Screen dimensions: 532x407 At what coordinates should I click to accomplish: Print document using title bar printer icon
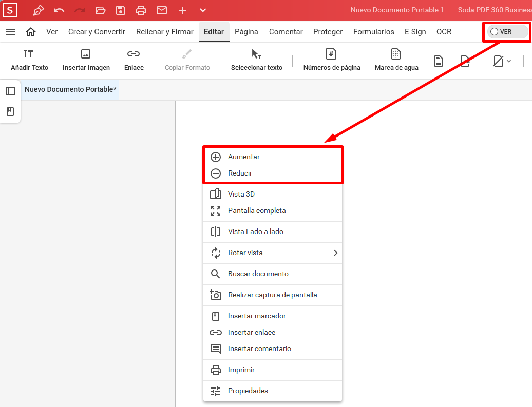(x=141, y=10)
